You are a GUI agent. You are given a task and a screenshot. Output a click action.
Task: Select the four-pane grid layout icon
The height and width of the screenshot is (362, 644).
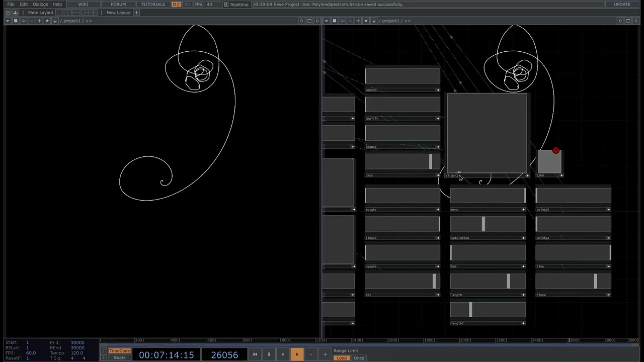click(x=93, y=13)
